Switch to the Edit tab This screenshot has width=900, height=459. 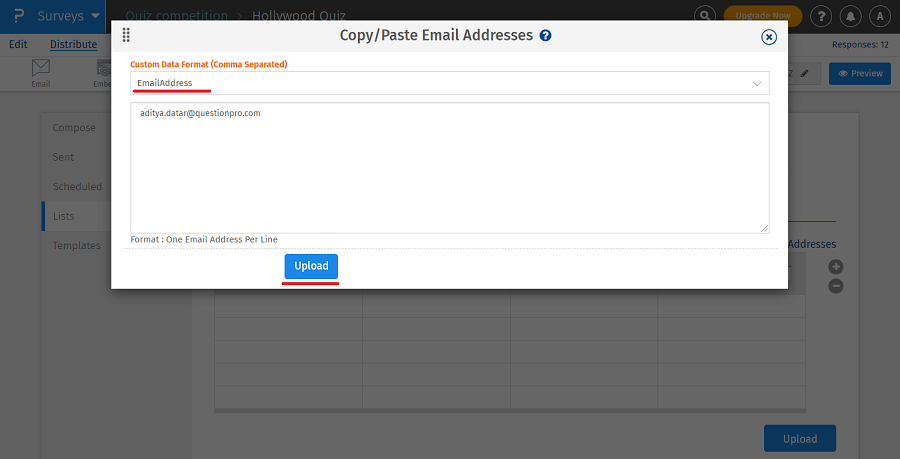tap(18, 44)
